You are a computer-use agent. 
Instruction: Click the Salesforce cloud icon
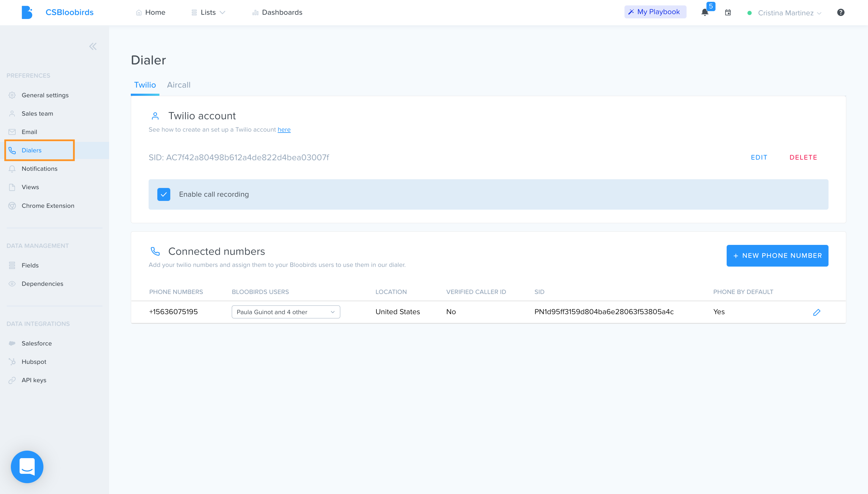click(12, 343)
